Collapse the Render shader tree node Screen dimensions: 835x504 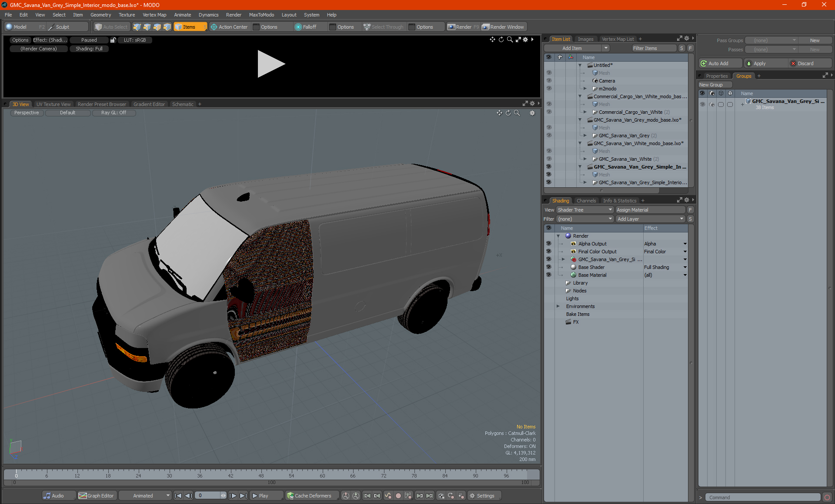click(558, 236)
